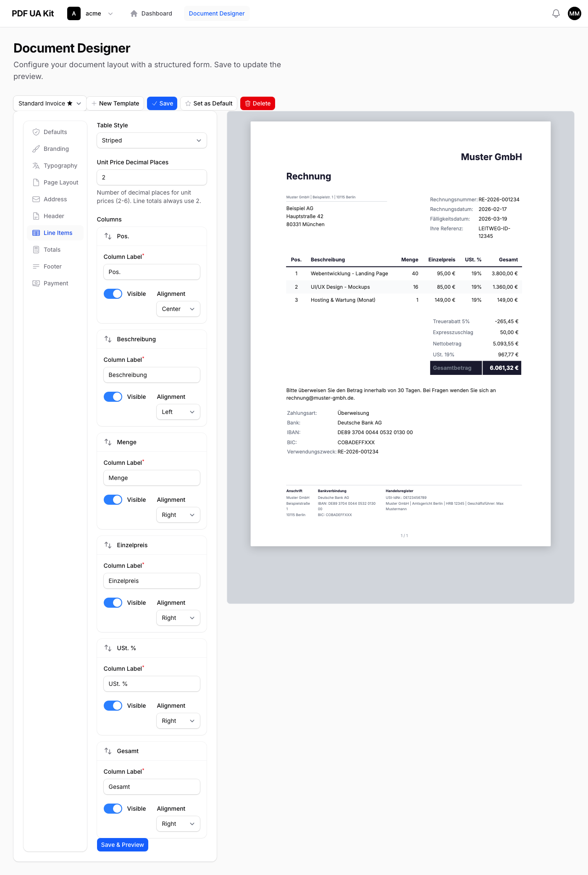The width and height of the screenshot is (588, 875).
Task: Click the Footer lines icon
Action: [x=36, y=266]
